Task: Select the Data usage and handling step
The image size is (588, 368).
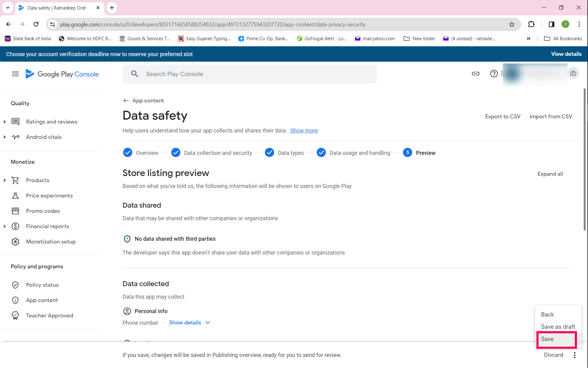Action: pos(360,153)
